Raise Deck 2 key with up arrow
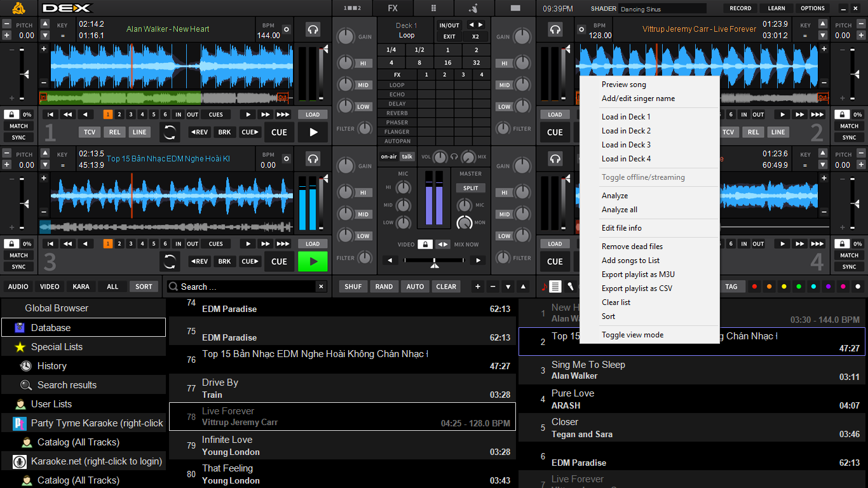 (824, 24)
